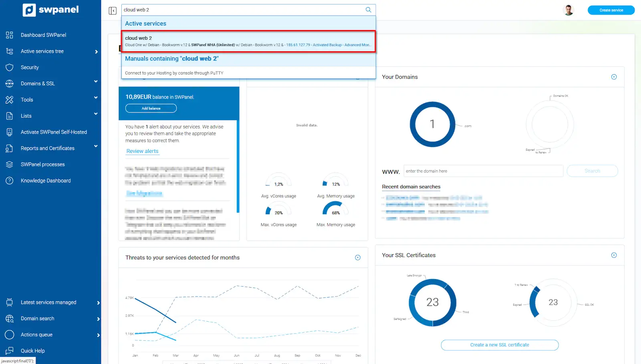Click the Tools wrench icon
The width and height of the screenshot is (641, 364).
pyautogui.click(x=10, y=100)
